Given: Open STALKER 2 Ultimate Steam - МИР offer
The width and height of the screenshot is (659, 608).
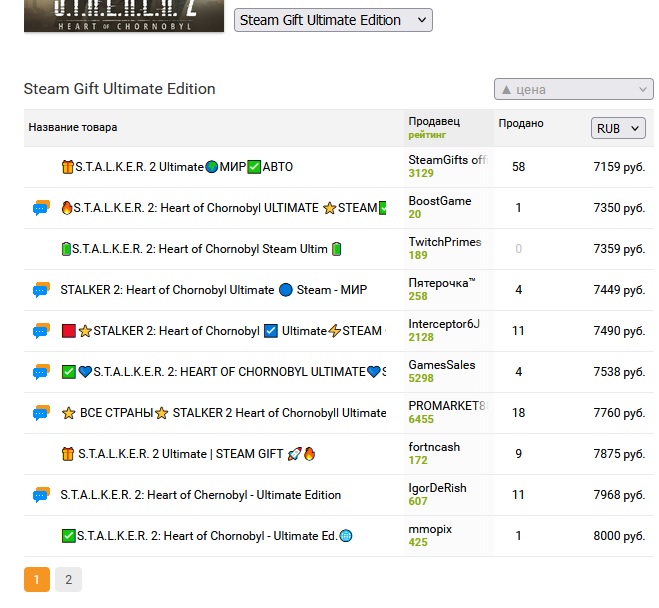Looking at the screenshot, I should pyautogui.click(x=214, y=290).
